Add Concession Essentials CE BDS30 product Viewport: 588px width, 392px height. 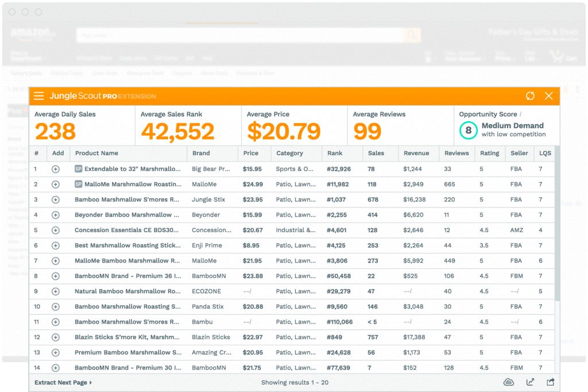pyautogui.click(x=56, y=230)
